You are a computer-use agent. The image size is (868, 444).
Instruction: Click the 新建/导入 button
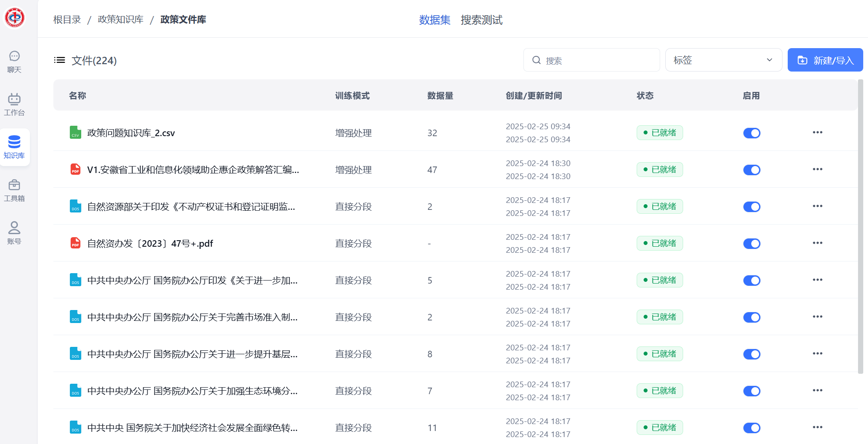(825, 60)
